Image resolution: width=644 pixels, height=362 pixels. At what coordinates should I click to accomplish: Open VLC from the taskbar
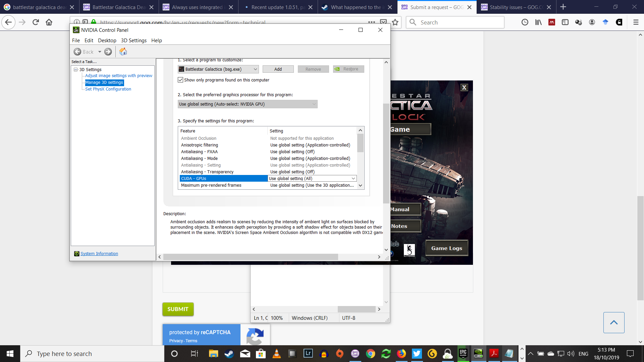tap(276, 354)
